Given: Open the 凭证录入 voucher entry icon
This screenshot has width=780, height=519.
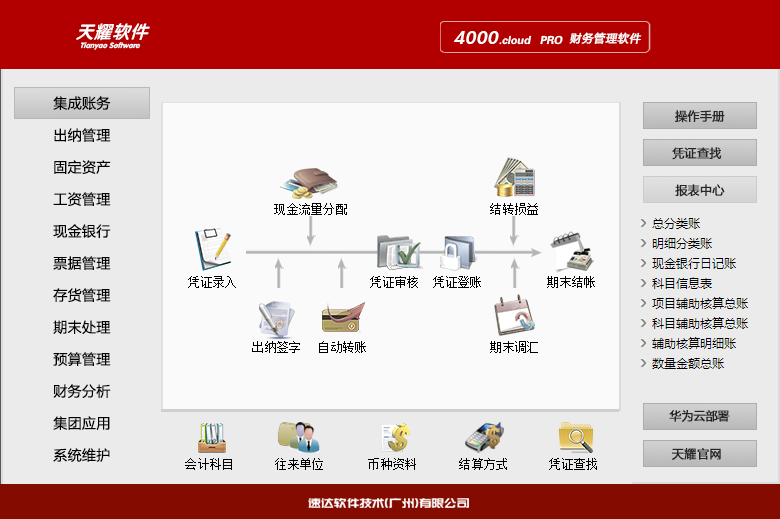Looking at the screenshot, I should pyautogui.click(x=212, y=249).
